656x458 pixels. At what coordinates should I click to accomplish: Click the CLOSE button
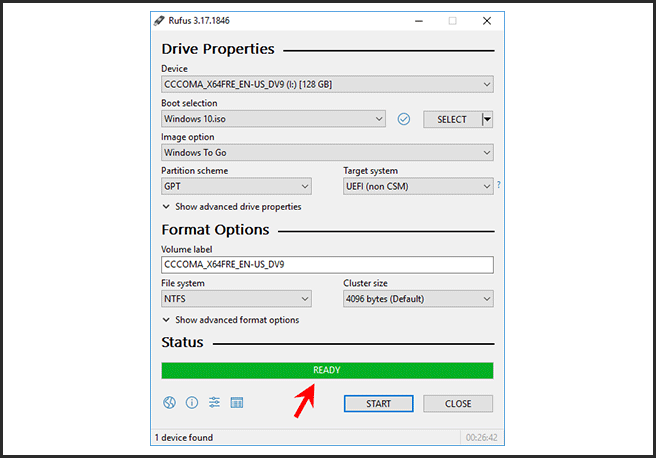tap(458, 404)
